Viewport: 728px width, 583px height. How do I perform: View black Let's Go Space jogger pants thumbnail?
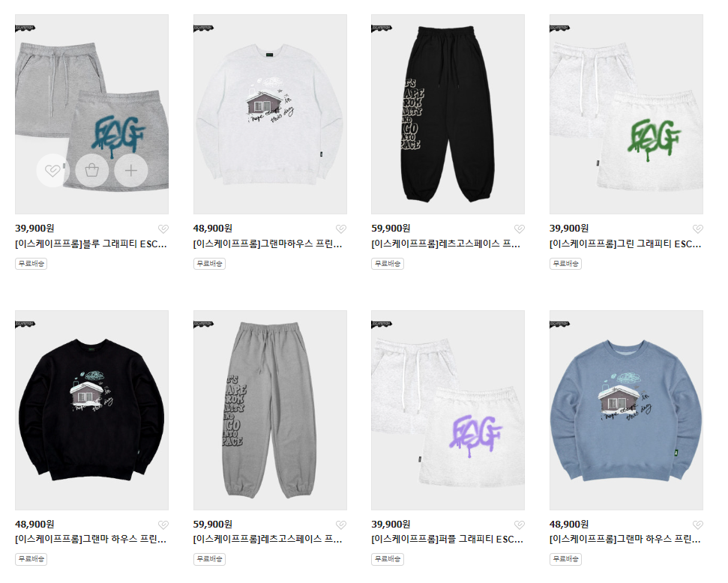point(448,114)
